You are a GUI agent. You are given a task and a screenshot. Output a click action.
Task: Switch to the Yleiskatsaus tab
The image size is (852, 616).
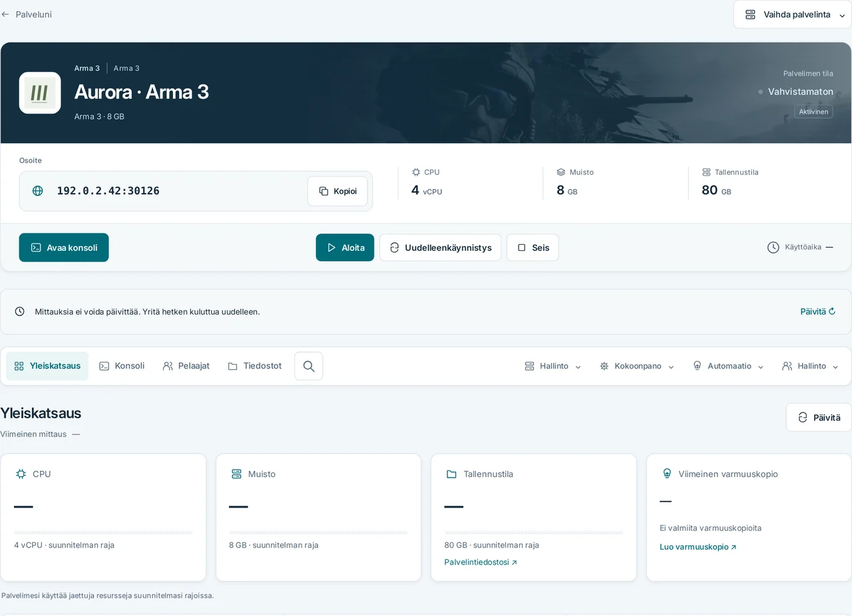tap(47, 366)
